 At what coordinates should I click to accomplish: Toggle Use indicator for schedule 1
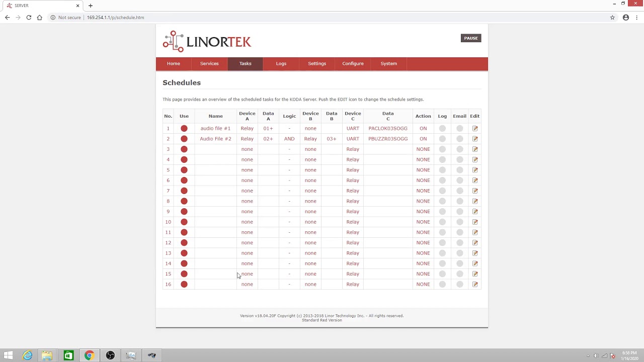184,128
